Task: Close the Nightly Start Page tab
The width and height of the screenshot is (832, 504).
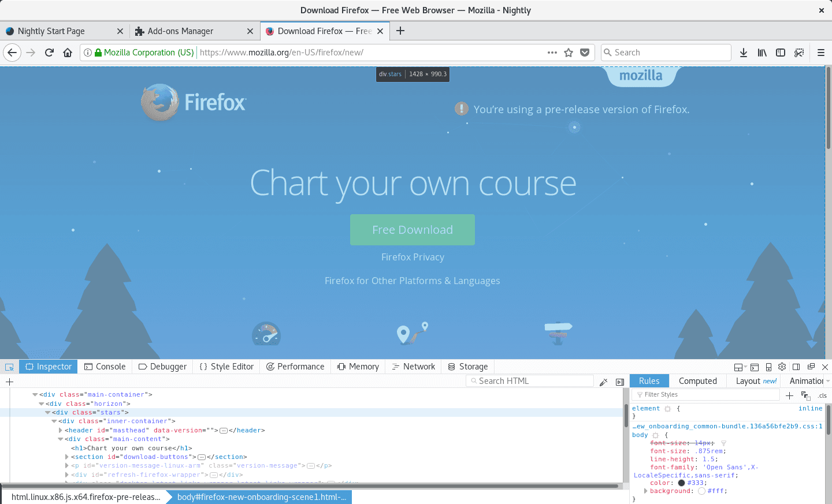Action: [120, 31]
